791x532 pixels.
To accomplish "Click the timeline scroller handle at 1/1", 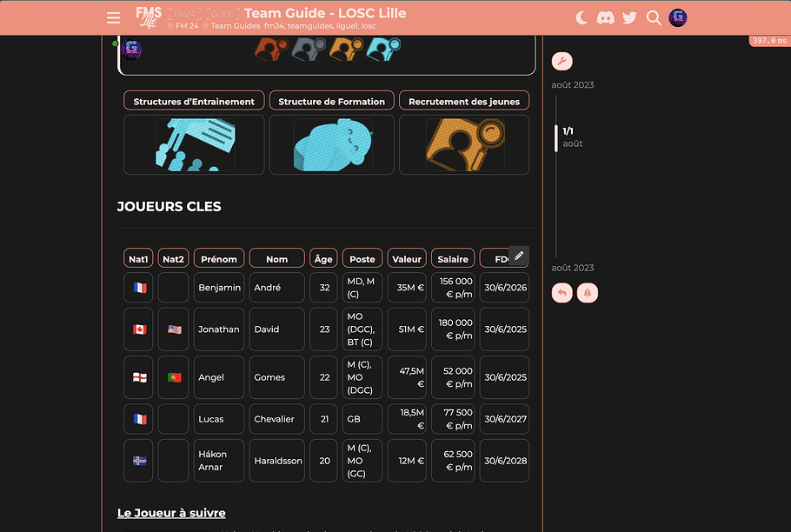I will (x=556, y=137).
